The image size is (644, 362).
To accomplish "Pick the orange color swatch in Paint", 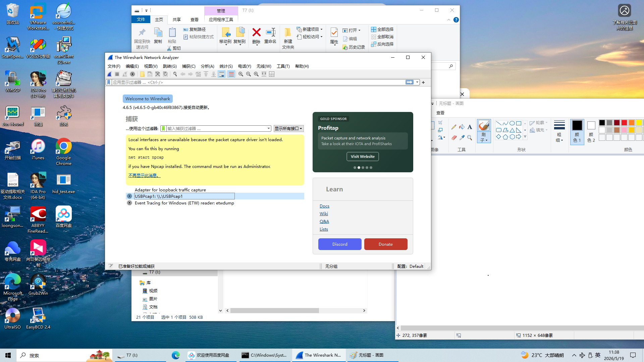I will coord(632,123).
